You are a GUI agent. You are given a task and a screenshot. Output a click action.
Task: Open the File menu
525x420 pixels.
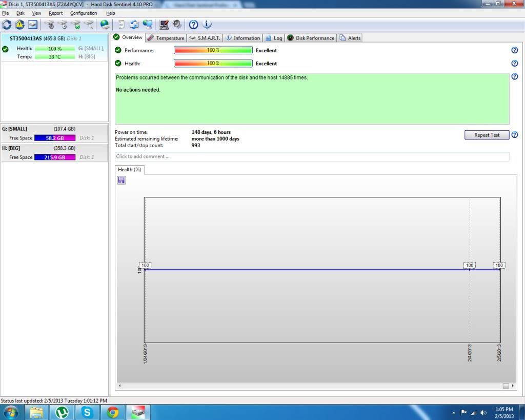point(6,13)
